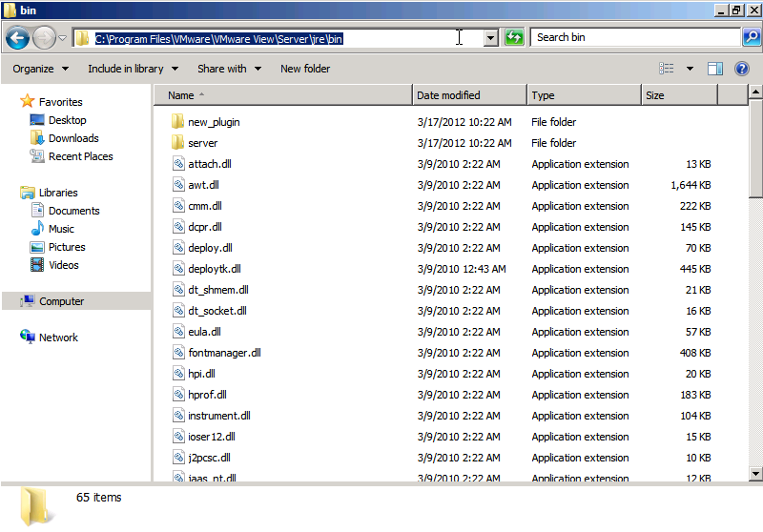
Task: Expand the address bar history dropdown
Action: [491, 38]
